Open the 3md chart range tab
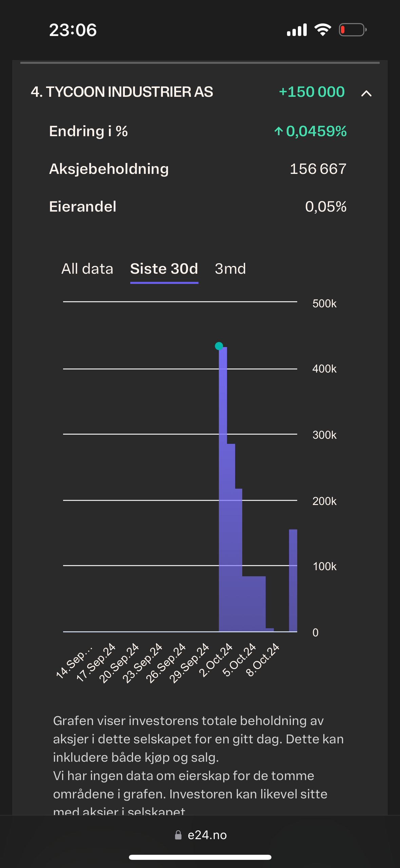400x868 pixels. pos(230,269)
